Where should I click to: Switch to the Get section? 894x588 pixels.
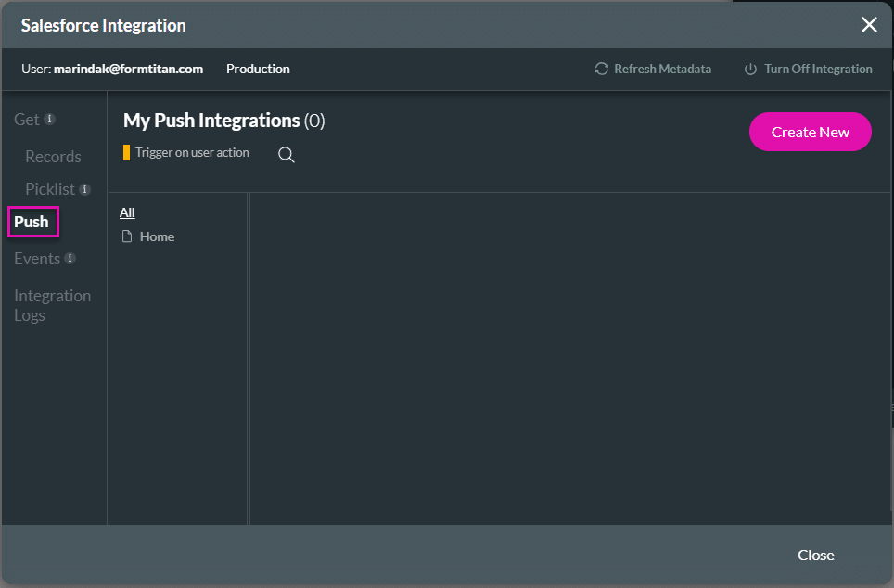pyautogui.click(x=25, y=119)
